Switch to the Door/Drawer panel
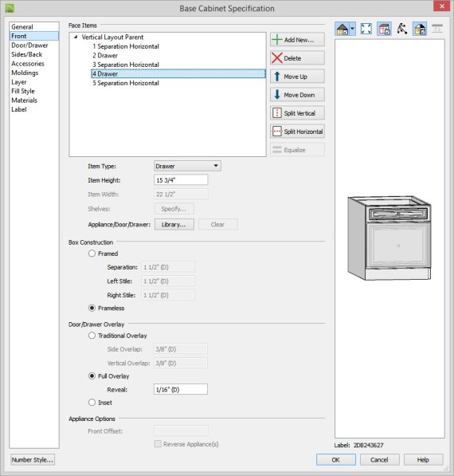The width and height of the screenshot is (454, 476). [29, 45]
